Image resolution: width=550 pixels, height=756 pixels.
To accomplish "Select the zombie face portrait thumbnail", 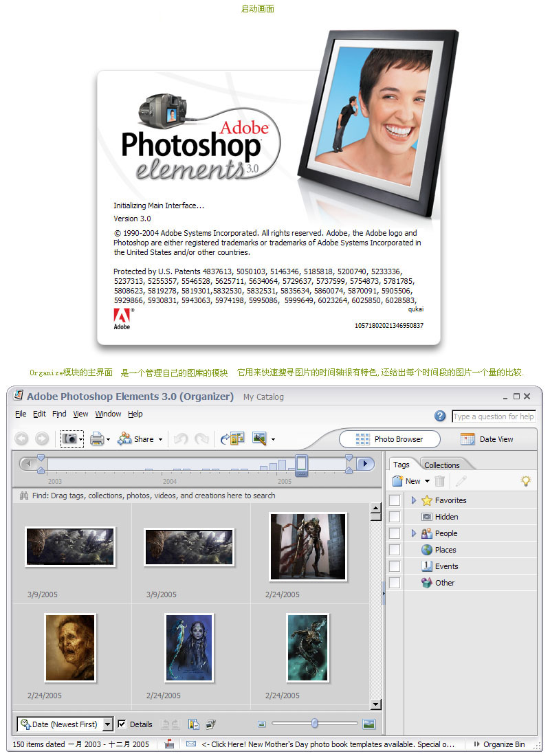I will (x=70, y=647).
